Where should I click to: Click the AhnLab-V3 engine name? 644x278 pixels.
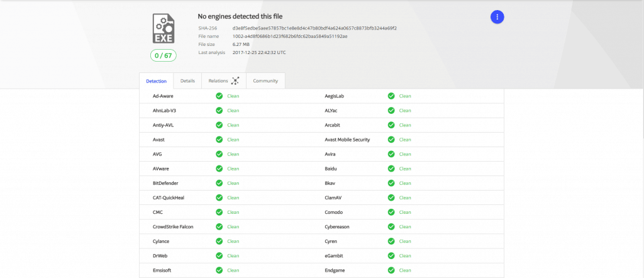click(164, 111)
